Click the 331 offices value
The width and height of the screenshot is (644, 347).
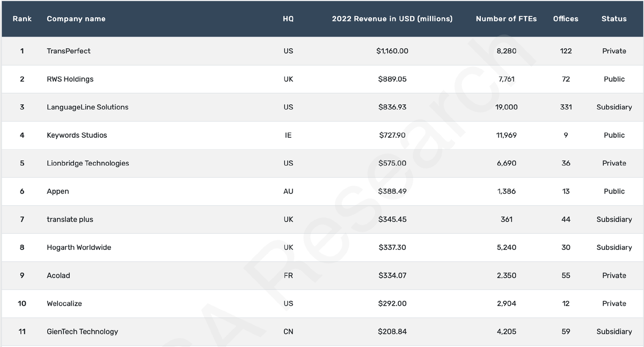[566, 107]
